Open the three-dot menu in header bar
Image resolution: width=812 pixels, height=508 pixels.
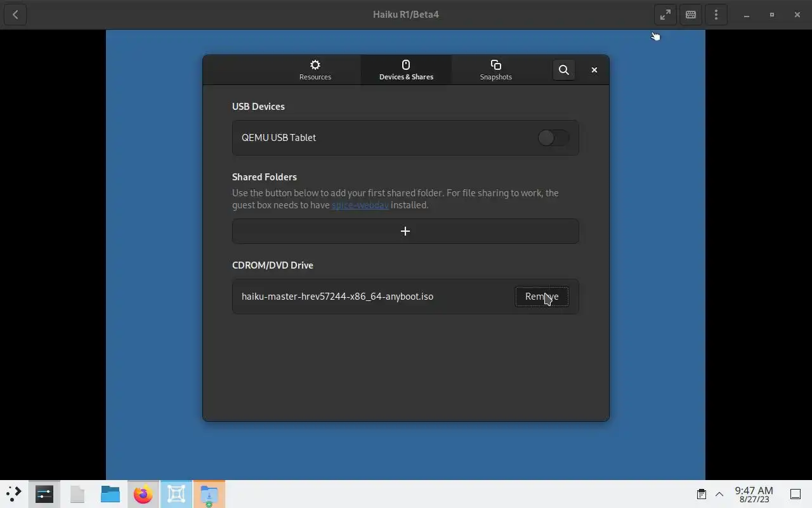[x=716, y=15]
